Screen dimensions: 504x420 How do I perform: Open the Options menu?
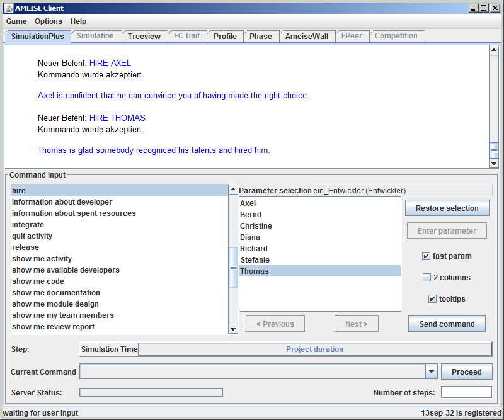point(49,21)
